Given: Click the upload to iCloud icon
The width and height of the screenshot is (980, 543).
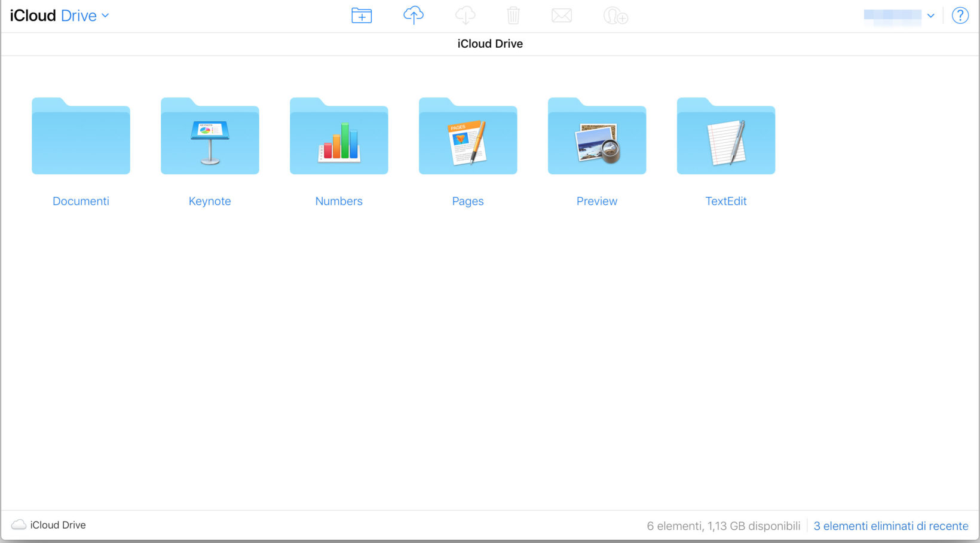Looking at the screenshot, I should pos(414,15).
